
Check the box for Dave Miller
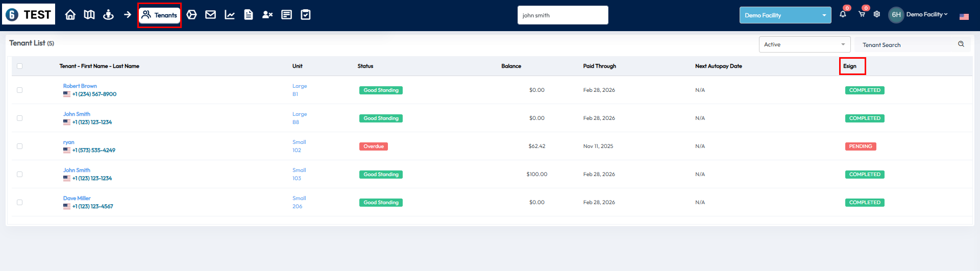pos(20,203)
